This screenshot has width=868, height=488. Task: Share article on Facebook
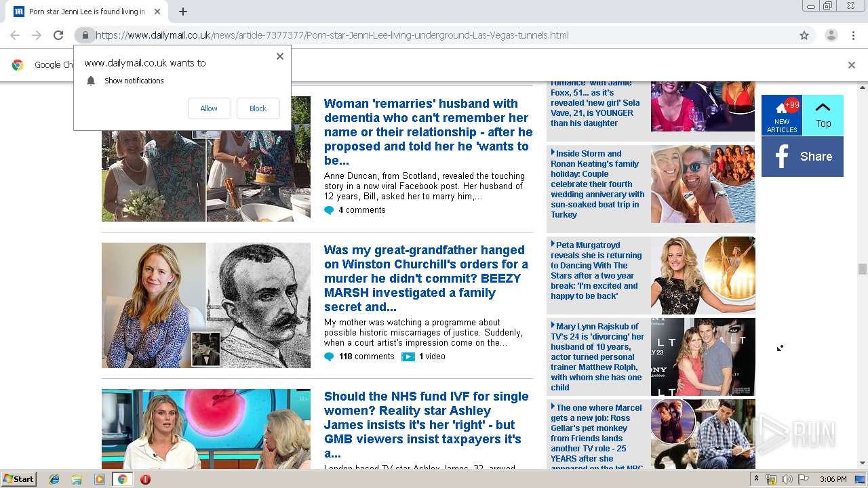802,157
